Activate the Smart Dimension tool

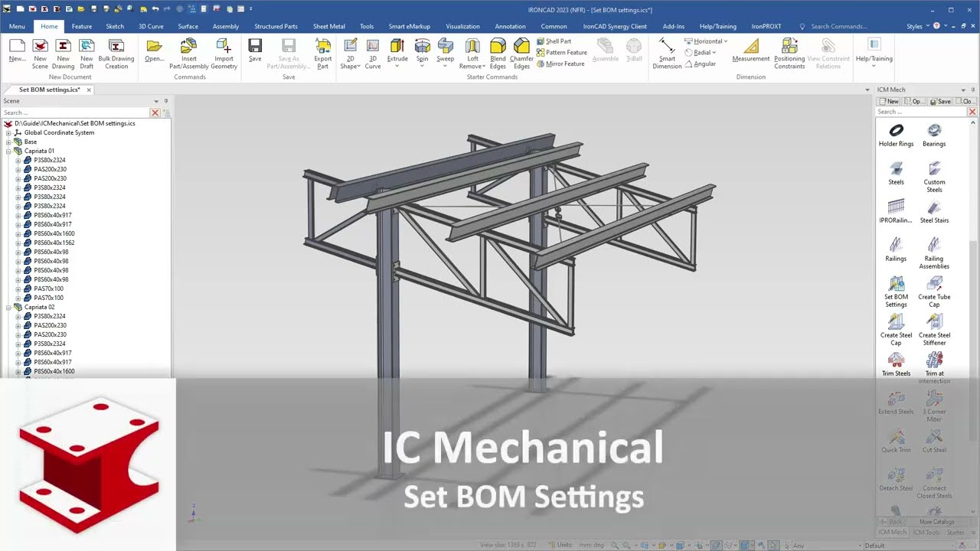(667, 53)
